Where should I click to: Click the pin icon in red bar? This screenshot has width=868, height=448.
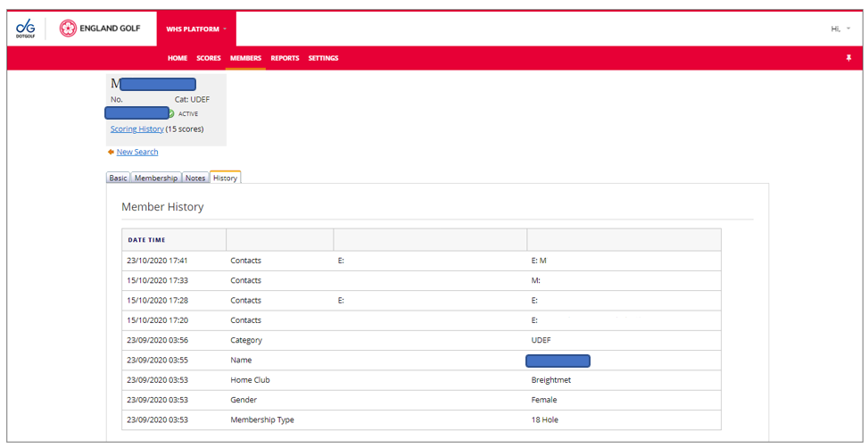[x=848, y=58]
